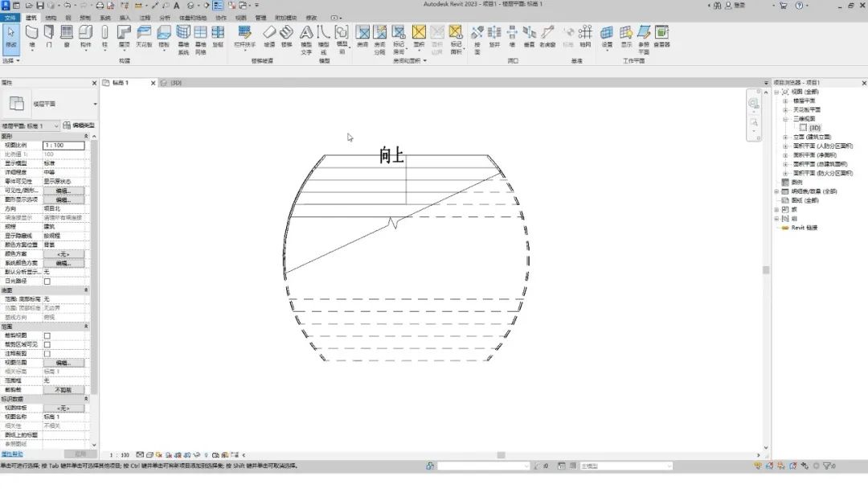The height and width of the screenshot is (489, 868).
Task: Select the Wall (墙) tool
Action: [x=31, y=36]
